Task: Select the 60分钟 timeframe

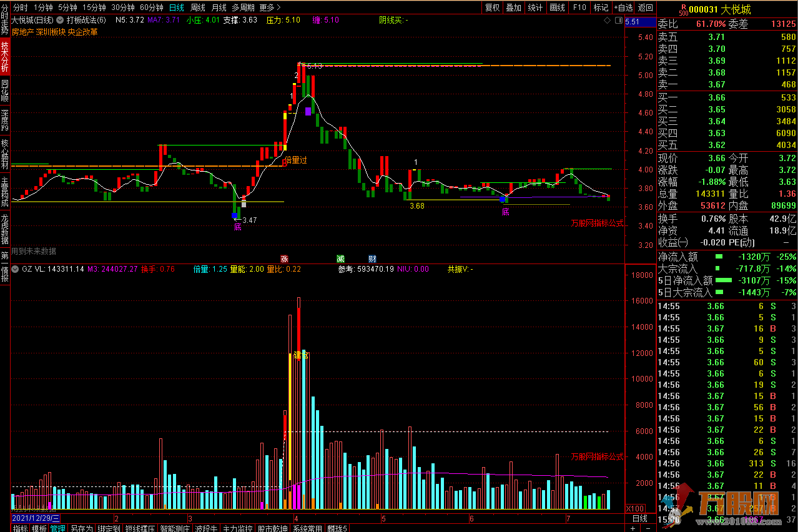Action: pyautogui.click(x=152, y=7)
